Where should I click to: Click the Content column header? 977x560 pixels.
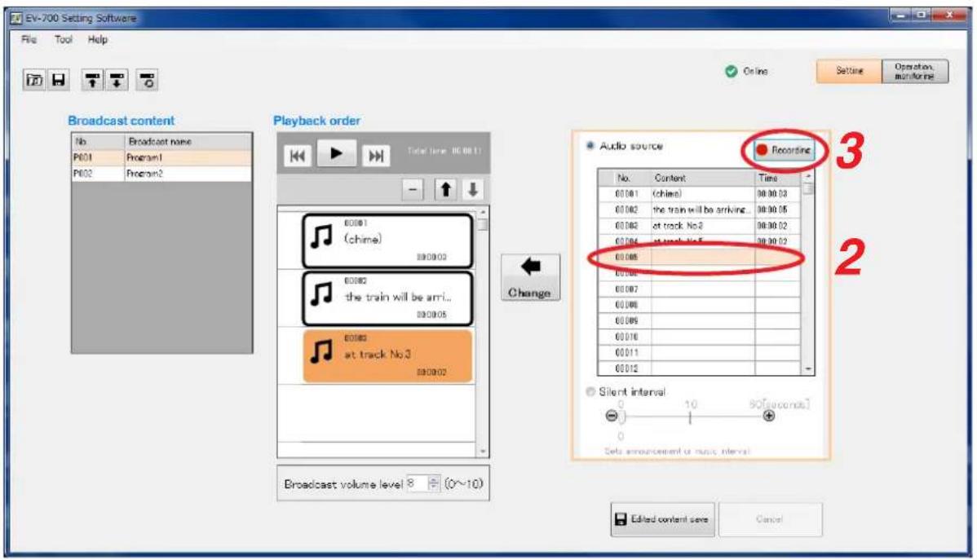click(703, 178)
